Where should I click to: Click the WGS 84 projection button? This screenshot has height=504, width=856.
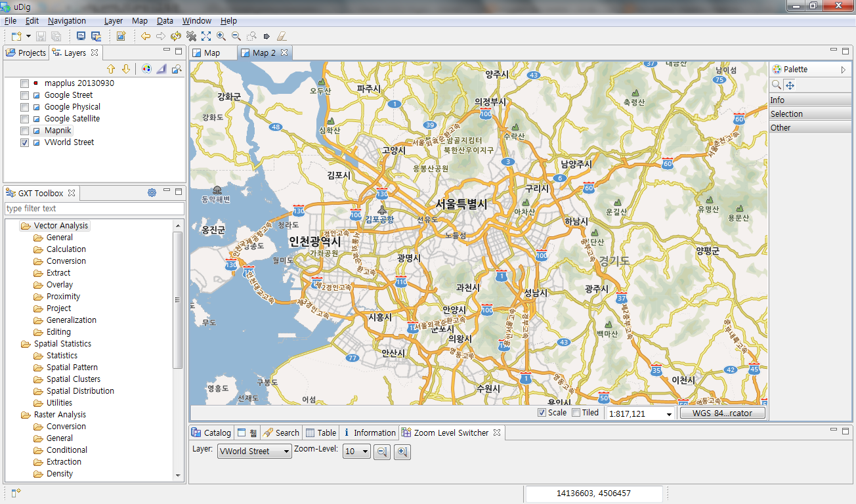pos(723,413)
